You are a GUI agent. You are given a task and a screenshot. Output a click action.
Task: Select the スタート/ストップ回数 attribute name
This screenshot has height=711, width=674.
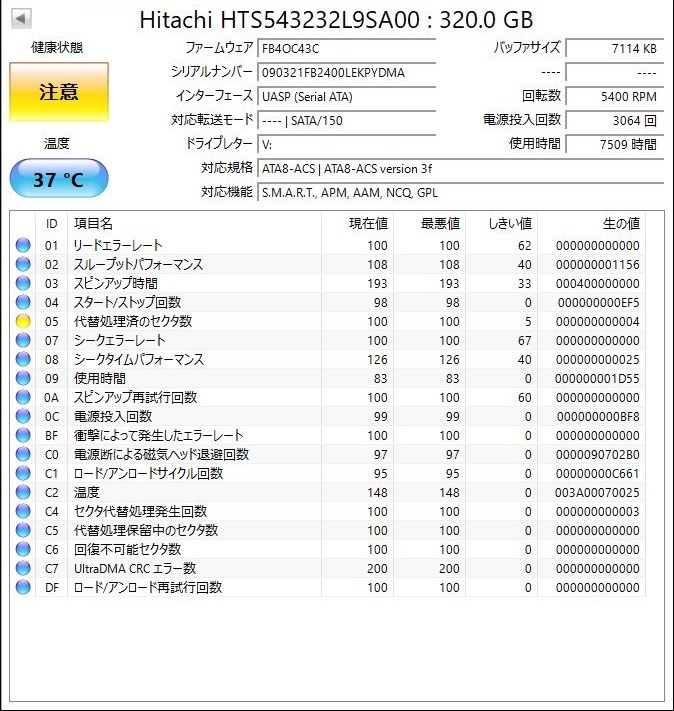click(127, 302)
